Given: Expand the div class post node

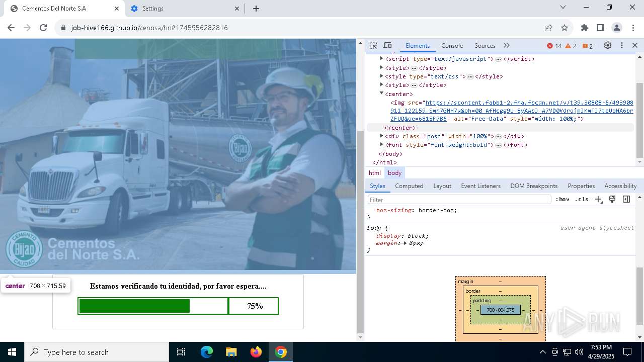Looking at the screenshot, I should point(381,136).
